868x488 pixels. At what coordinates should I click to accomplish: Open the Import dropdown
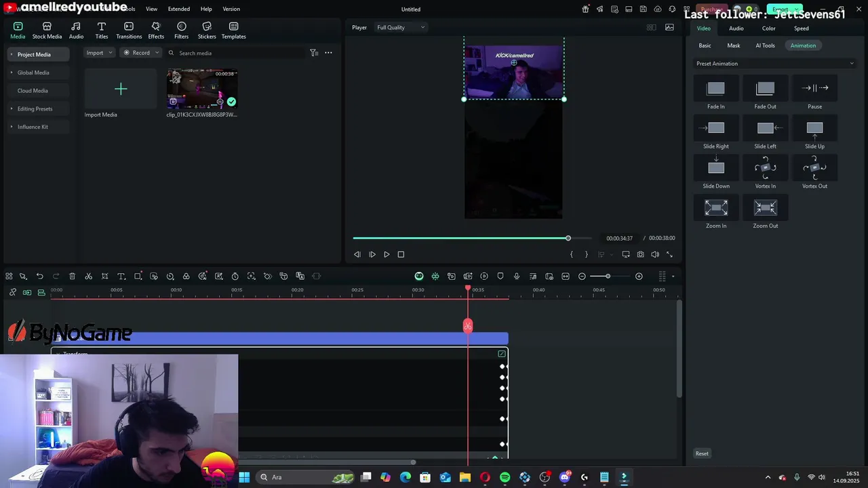99,53
